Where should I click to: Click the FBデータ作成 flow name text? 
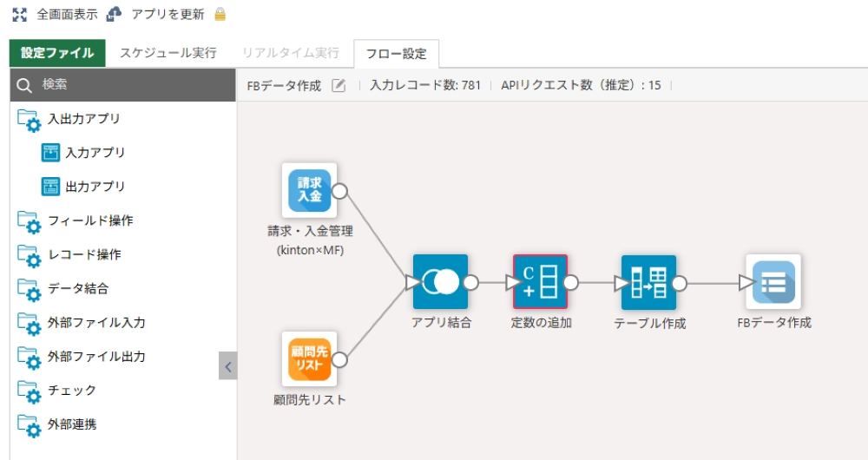(x=284, y=86)
